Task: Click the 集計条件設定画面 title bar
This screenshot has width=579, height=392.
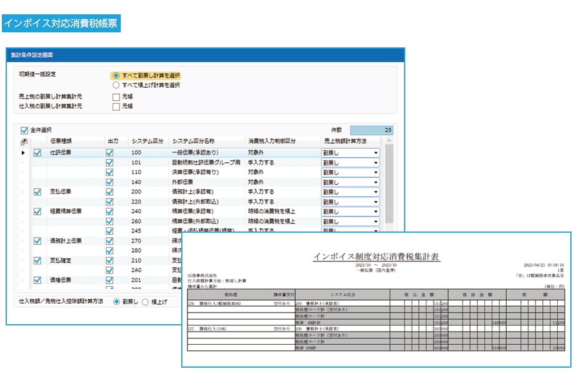Action: point(205,55)
